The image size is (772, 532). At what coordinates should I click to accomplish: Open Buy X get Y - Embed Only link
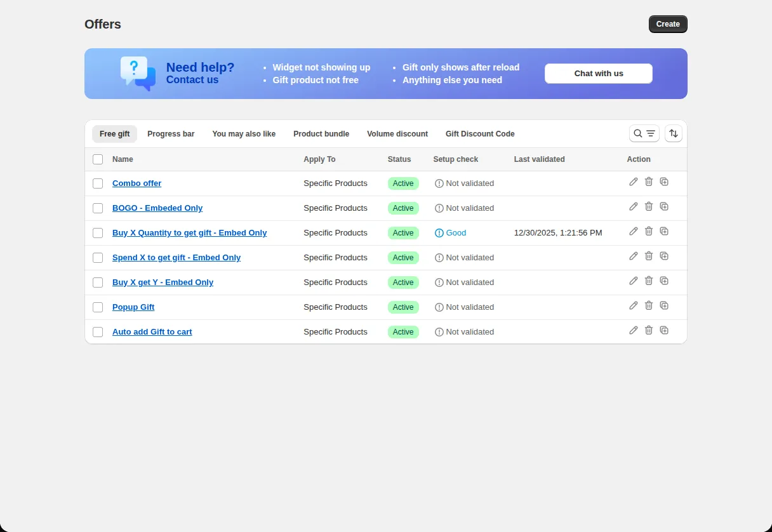point(163,283)
